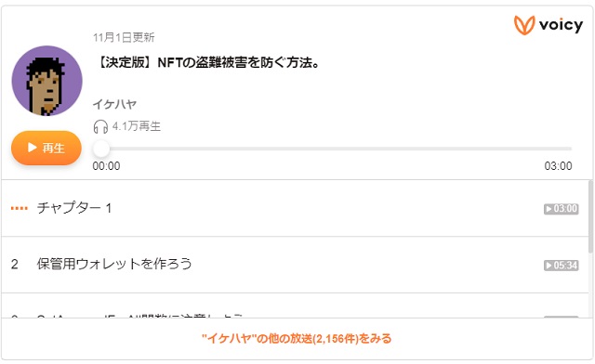Screen dimensions: 595x364
Task: Click the voicy wordmark text
Action: pos(561,25)
